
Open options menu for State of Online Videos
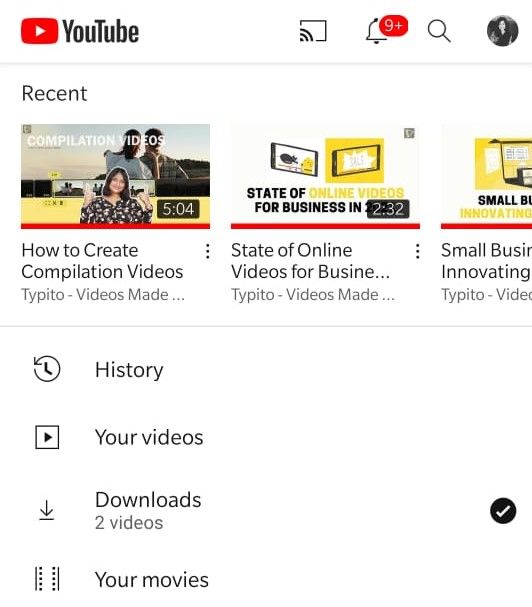coord(417,251)
